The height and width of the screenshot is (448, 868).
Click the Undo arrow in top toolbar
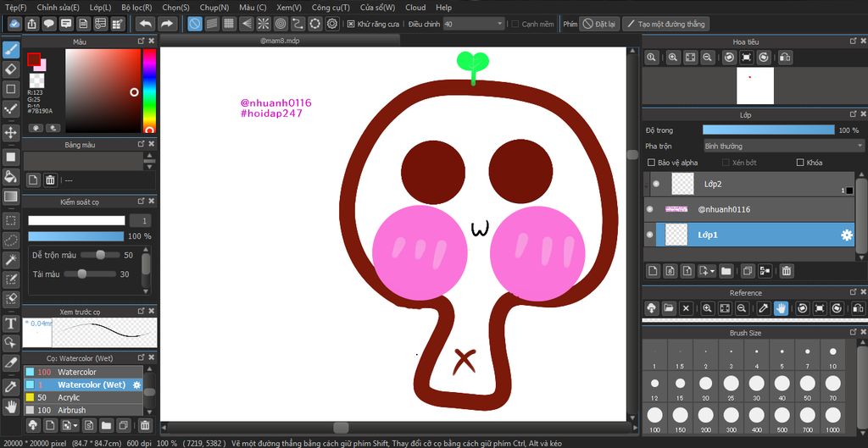click(x=145, y=24)
